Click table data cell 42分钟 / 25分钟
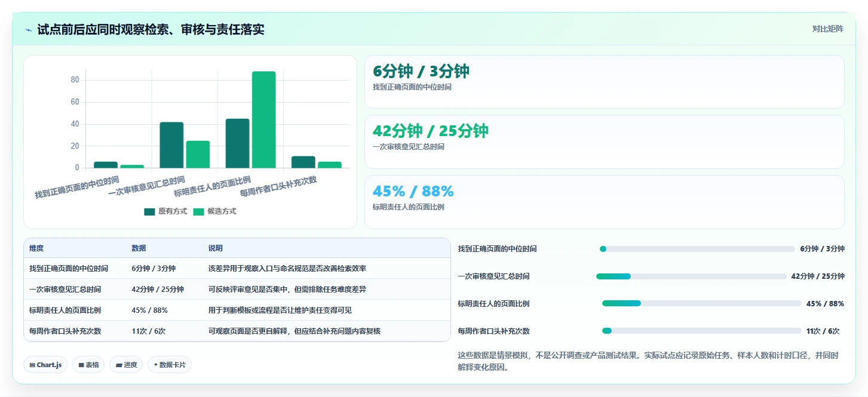The height and width of the screenshot is (397, 868). point(158,290)
